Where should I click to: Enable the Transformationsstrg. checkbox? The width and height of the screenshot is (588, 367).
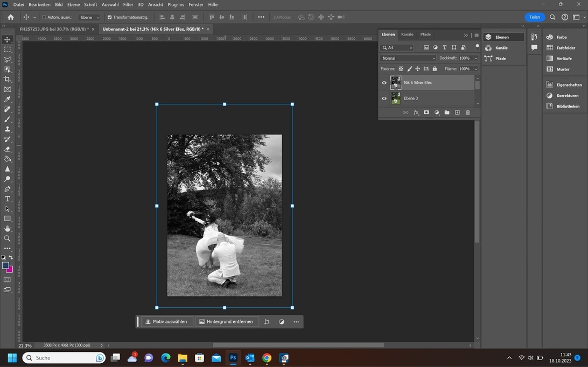point(110,17)
